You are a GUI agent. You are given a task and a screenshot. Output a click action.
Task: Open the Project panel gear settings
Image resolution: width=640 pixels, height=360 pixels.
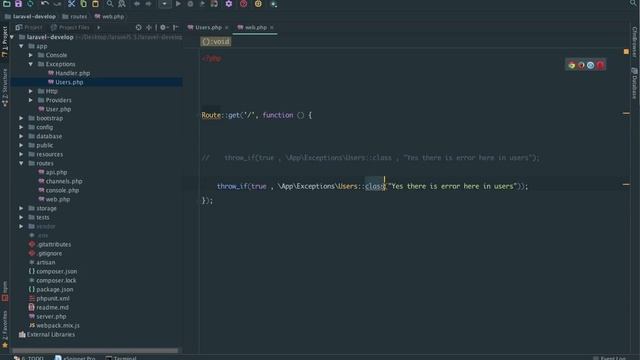pyautogui.click(x=164, y=27)
